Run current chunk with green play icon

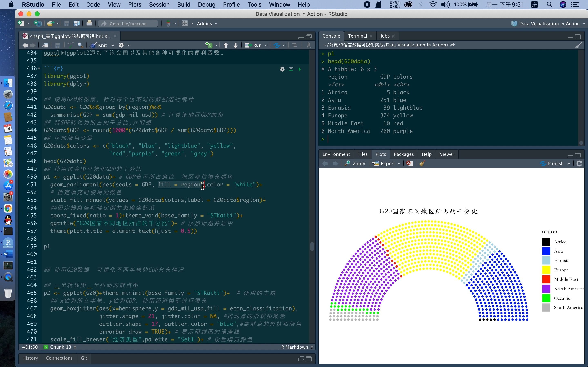tap(300, 69)
